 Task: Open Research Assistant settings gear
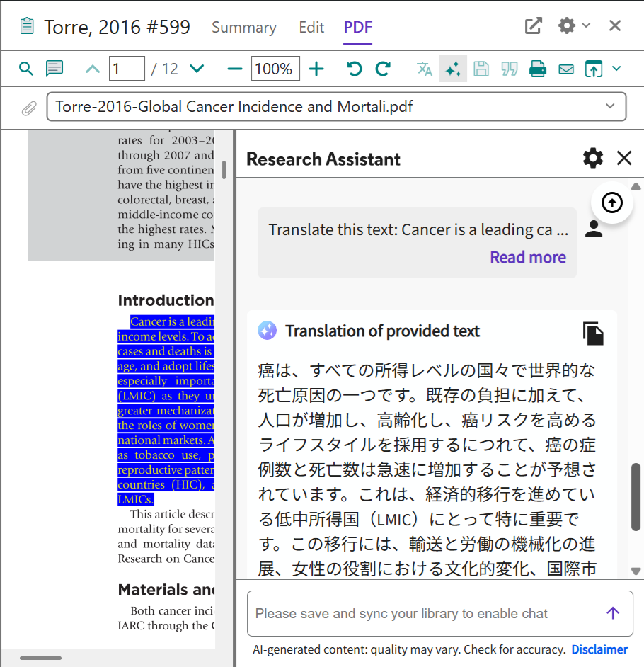[592, 158]
